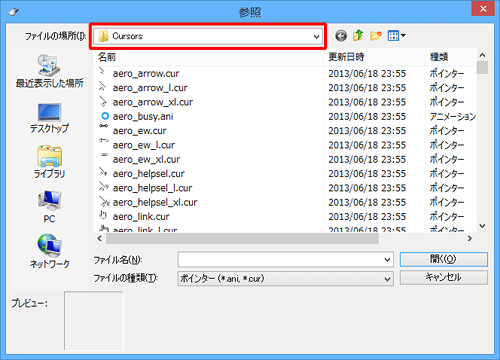Select the aero_arrow_l.cur file icon
Image resolution: width=500 pixels, height=360 pixels.
point(103,87)
